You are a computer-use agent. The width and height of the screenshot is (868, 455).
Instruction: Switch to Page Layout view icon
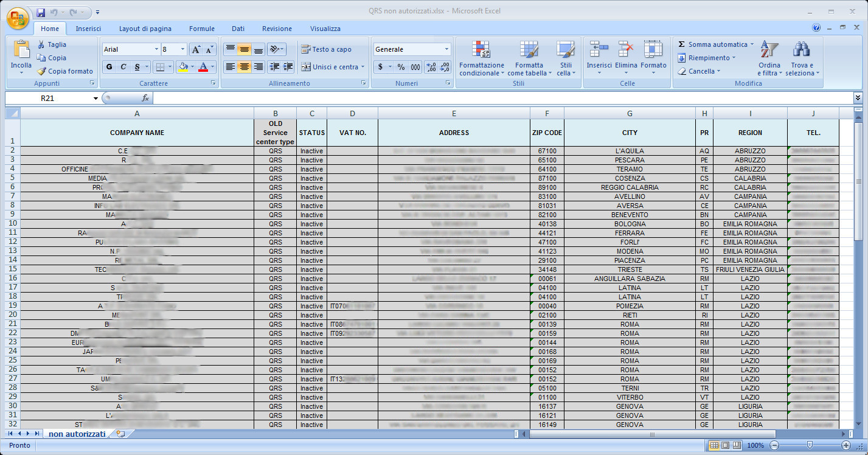click(x=725, y=445)
